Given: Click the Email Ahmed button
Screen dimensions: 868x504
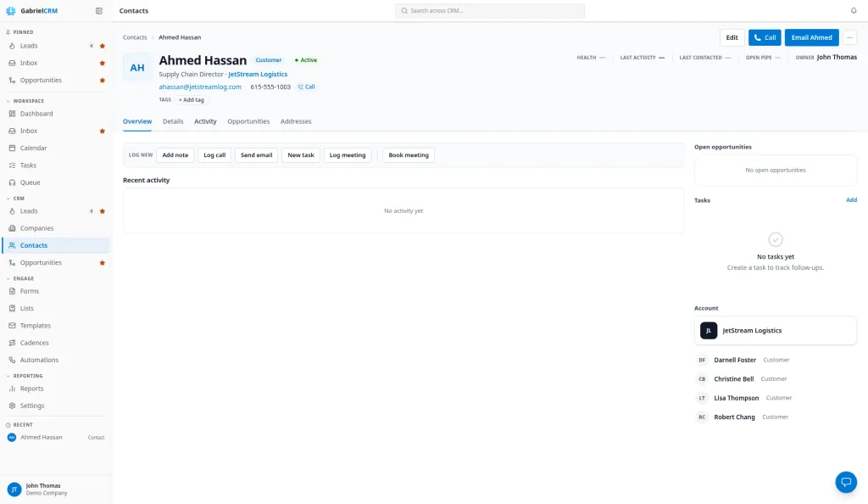Looking at the screenshot, I should [x=811, y=37].
